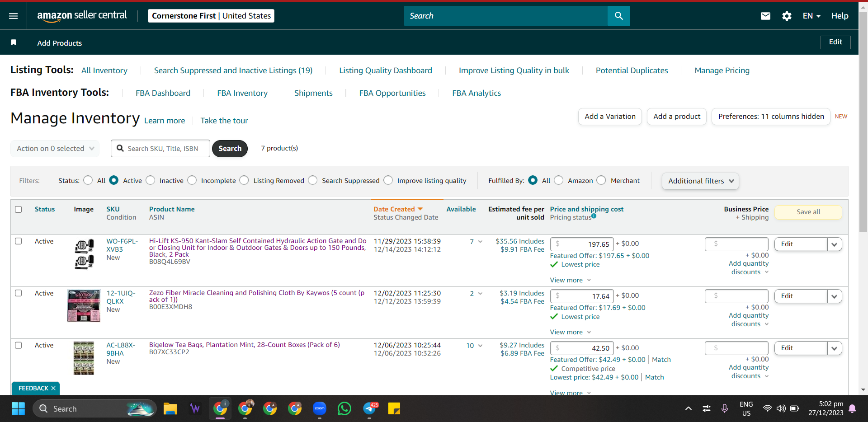The image size is (868, 422).
Task: Click Edit button in the Add Products bar
Action: (835, 42)
